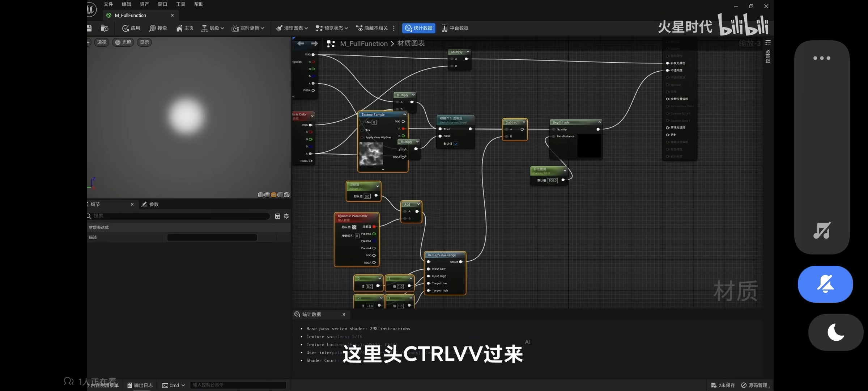Toggle the 默认值 checkbox on switch node
Image resolution: width=868 pixels, height=391 pixels.
tap(456, 144)
